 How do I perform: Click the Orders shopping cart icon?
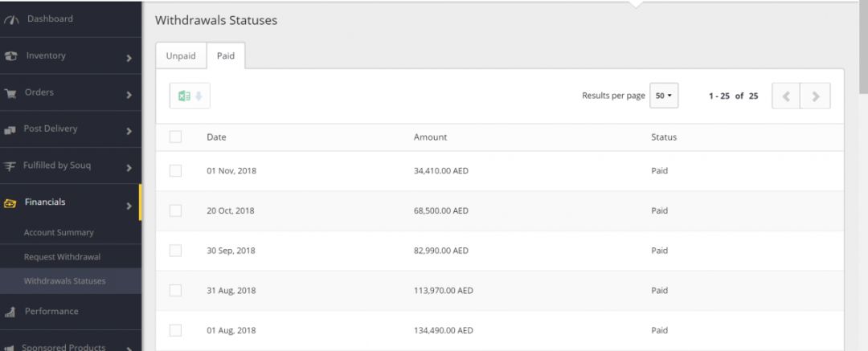coord(11,93)
